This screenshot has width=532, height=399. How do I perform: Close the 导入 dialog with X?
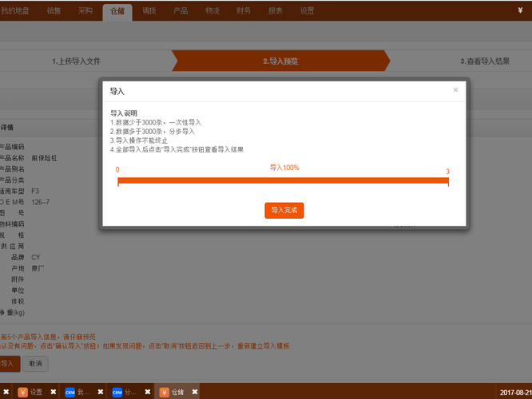(x=455, y=90)
